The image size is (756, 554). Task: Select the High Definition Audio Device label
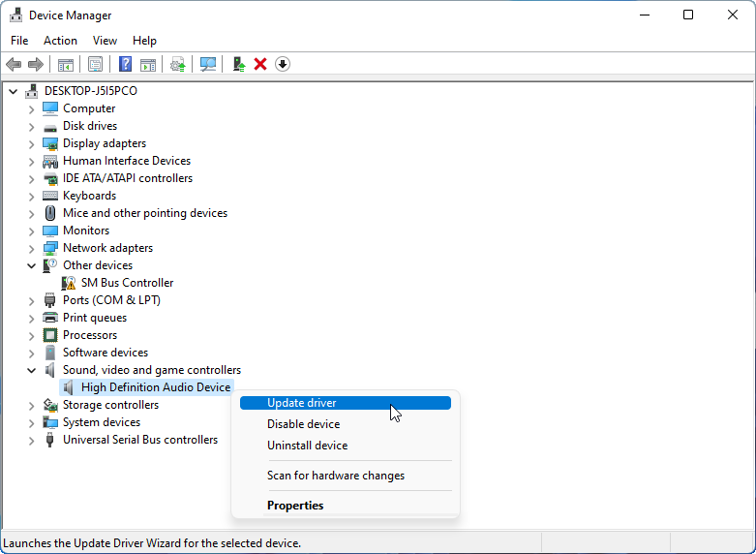[156, 387]
